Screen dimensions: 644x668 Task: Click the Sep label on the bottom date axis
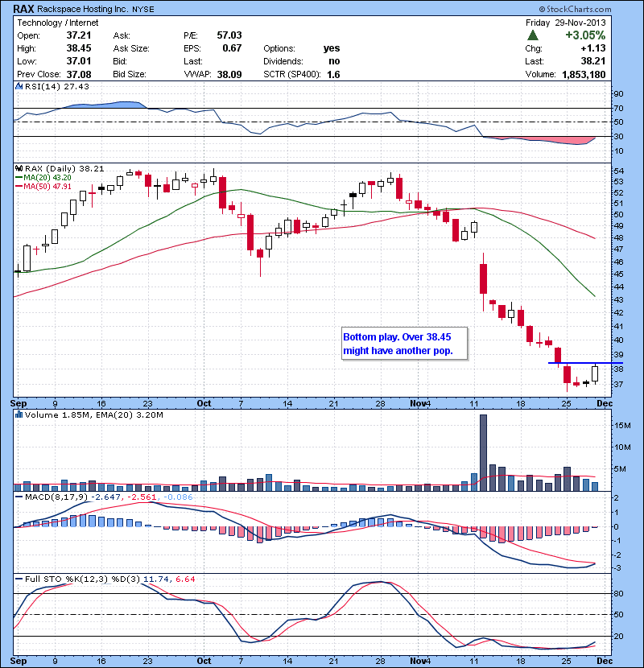tap(19, 661)
